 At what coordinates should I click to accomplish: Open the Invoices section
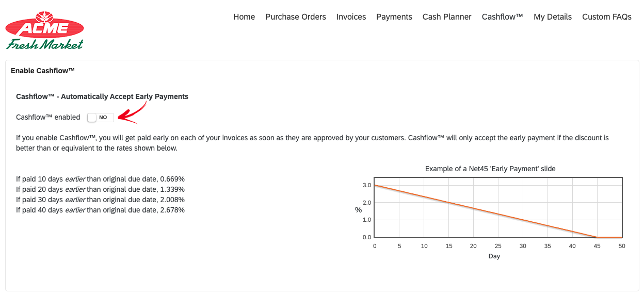pyautogui.click(x=351, y=17)
